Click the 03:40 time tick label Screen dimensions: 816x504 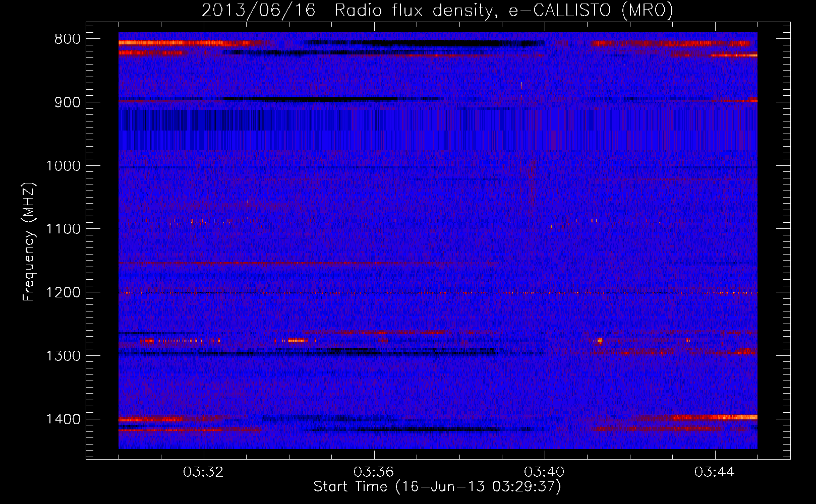click(544, 472)
